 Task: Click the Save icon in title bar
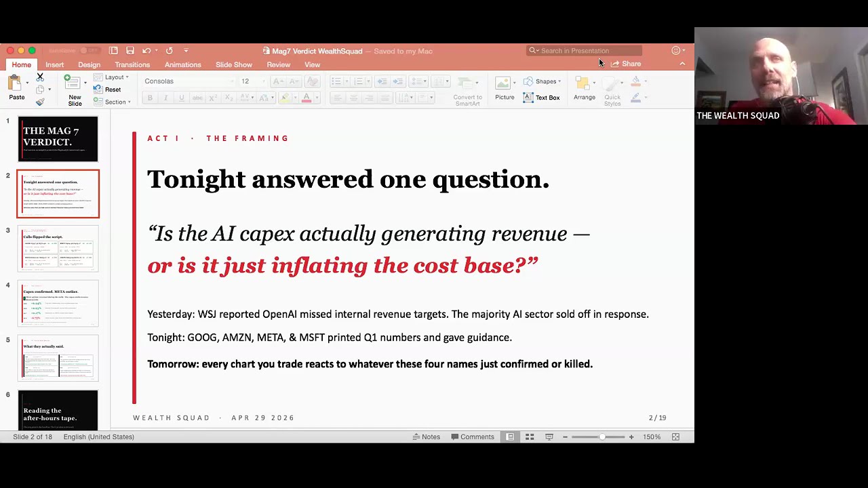click(130, 51)
